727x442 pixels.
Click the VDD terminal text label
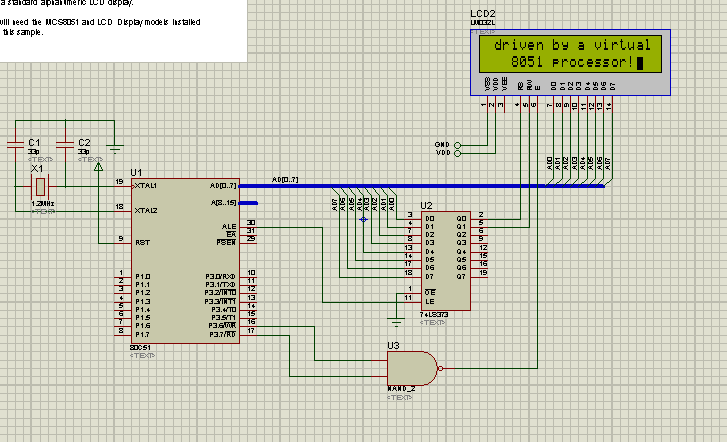pos(442,153)
